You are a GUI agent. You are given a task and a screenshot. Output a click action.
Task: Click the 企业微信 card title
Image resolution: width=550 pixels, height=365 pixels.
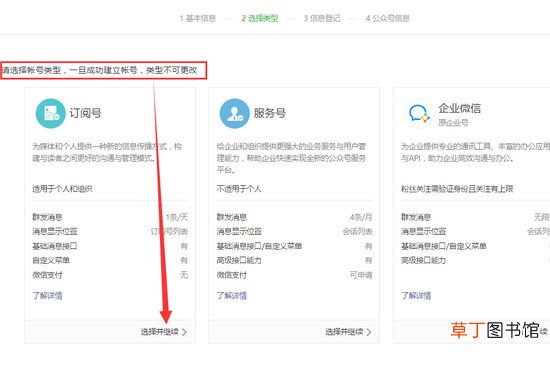tap(460, 108)
